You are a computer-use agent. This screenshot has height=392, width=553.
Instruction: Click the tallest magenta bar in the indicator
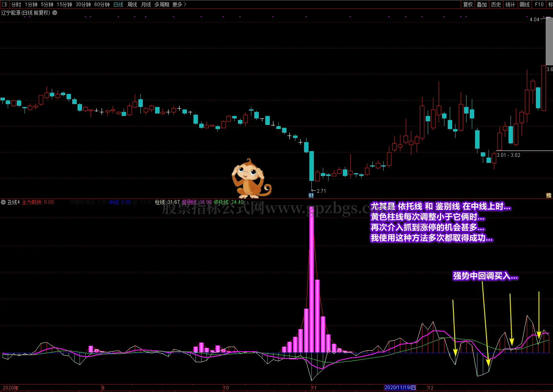[x=312, y=280]
